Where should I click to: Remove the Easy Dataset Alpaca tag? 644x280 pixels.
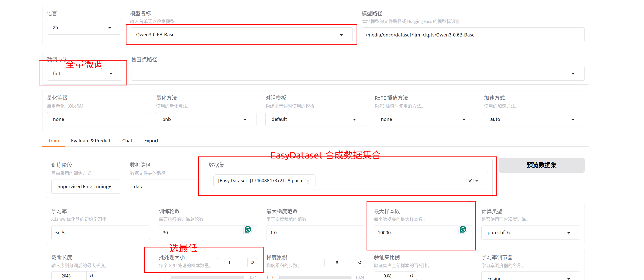coord(308,181)
